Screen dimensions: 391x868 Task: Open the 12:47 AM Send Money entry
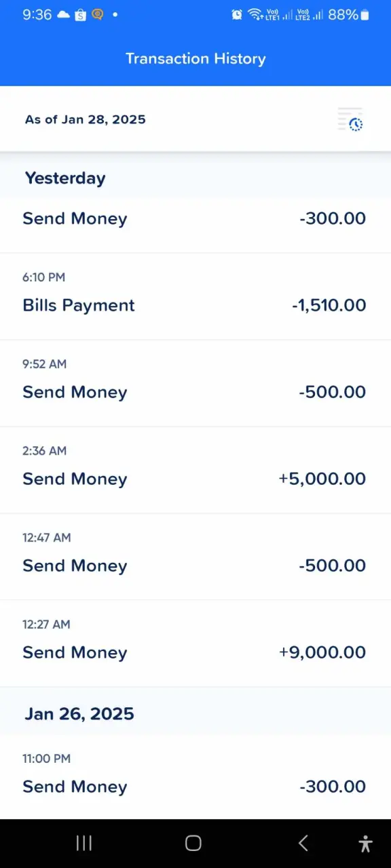(195, 557)
